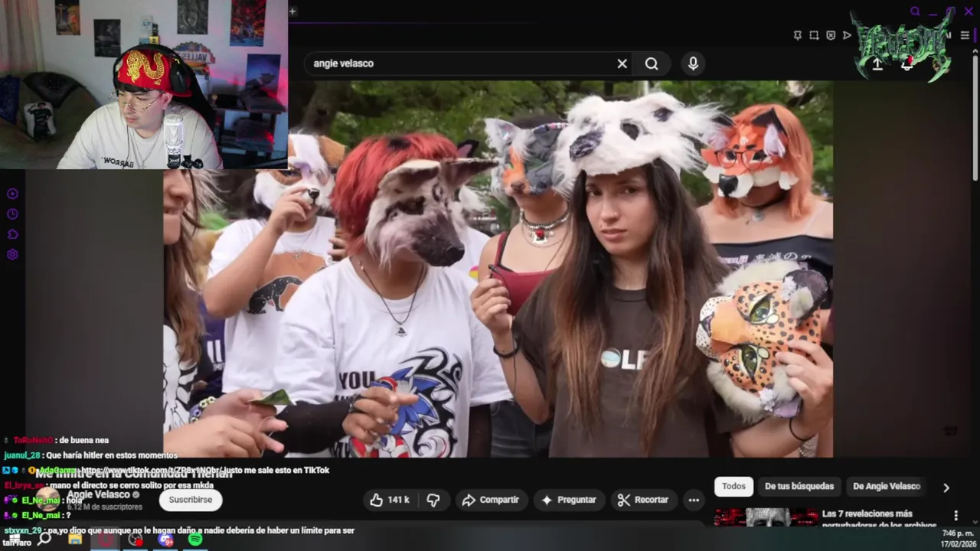Click the YouTube upload/create icon

click(877, 64)
